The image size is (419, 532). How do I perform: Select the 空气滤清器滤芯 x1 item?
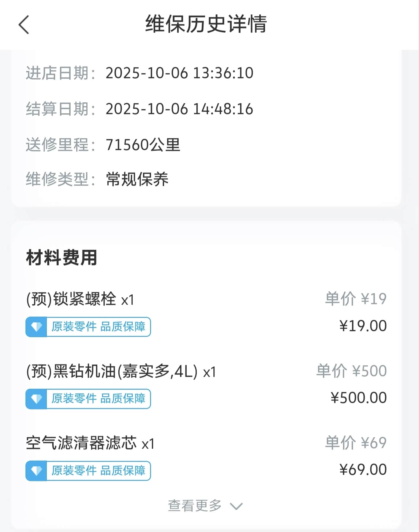pyautogui.click(x=90, y=443)
